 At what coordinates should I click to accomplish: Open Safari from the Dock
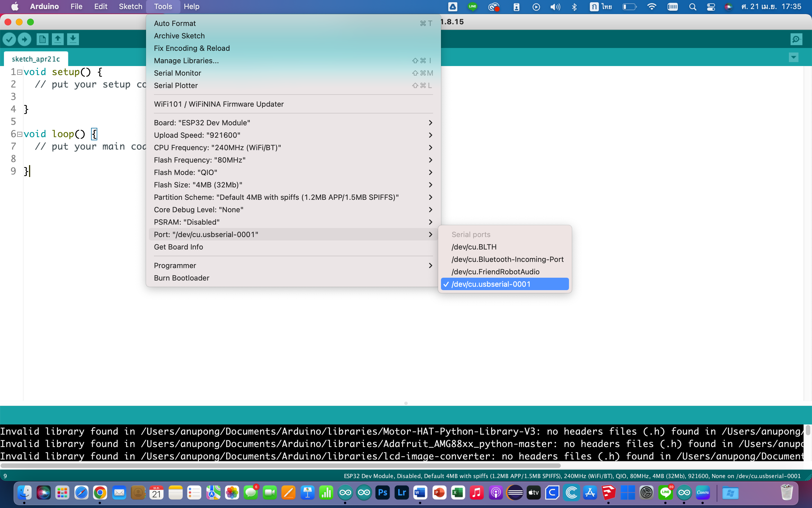81,493
